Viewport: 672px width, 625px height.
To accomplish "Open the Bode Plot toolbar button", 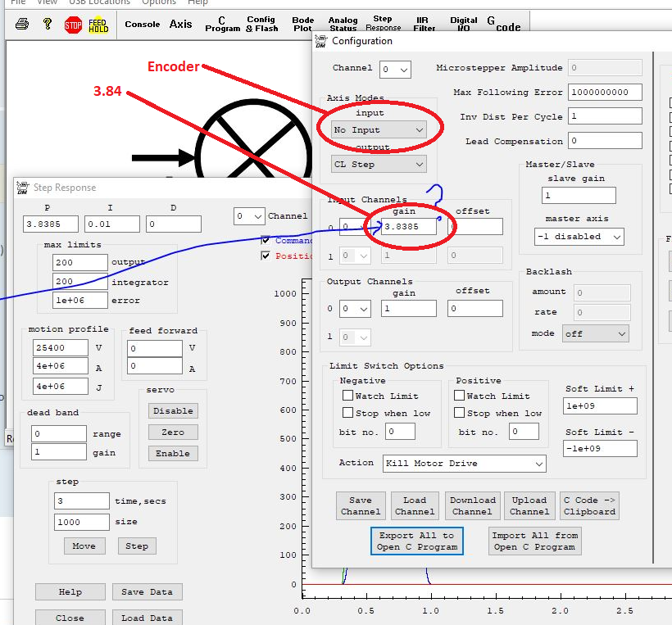I will point(303,24).
